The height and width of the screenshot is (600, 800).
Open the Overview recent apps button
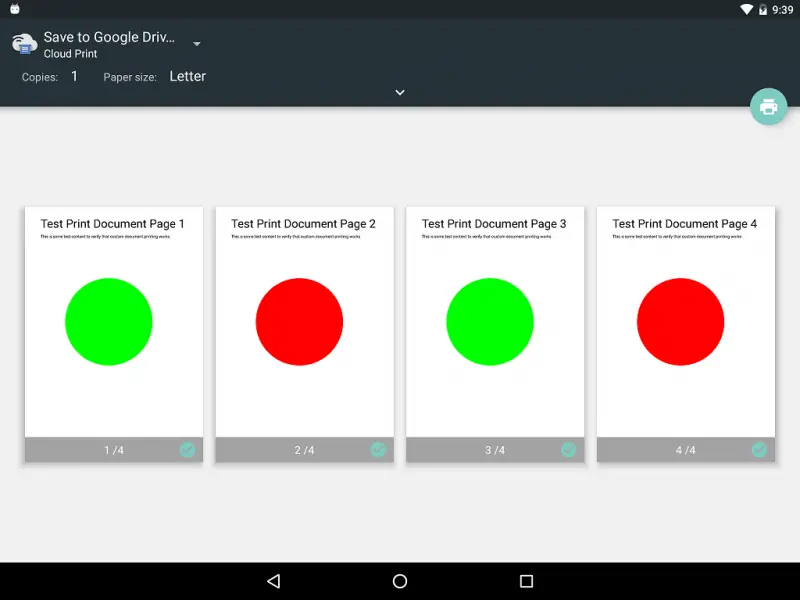pos(526,581)
